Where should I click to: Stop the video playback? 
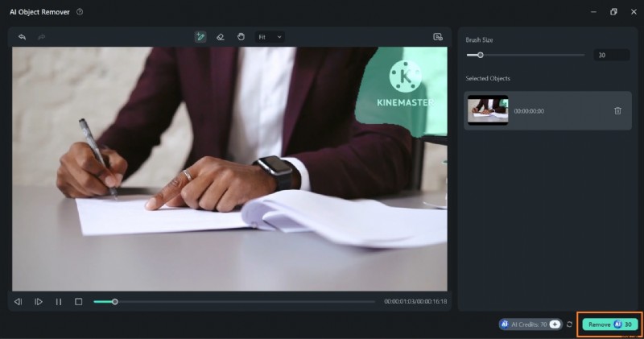78,302
